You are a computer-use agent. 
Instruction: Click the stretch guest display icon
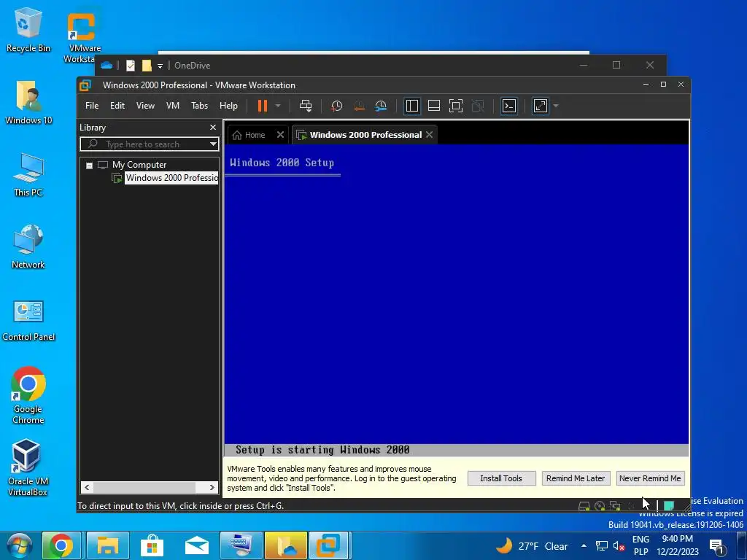pyautogui.click(x=541, y=106)
